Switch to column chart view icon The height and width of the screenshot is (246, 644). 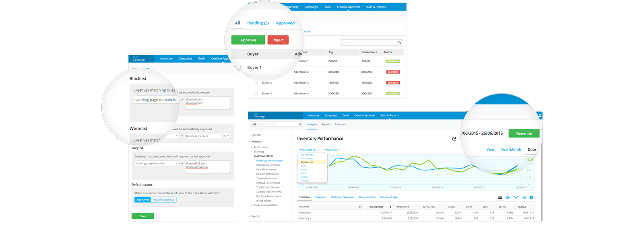pos(524,197)
